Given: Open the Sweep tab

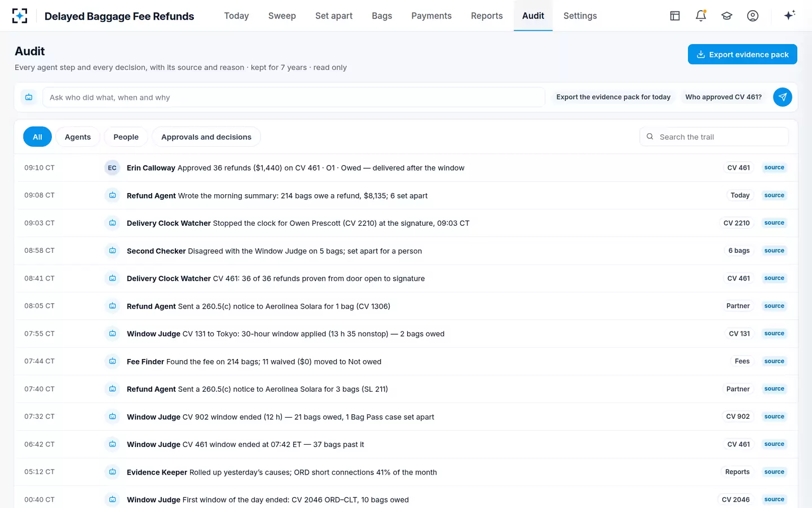Looking at the screenshot, I should pyautogui.click(x=282, y=16).
